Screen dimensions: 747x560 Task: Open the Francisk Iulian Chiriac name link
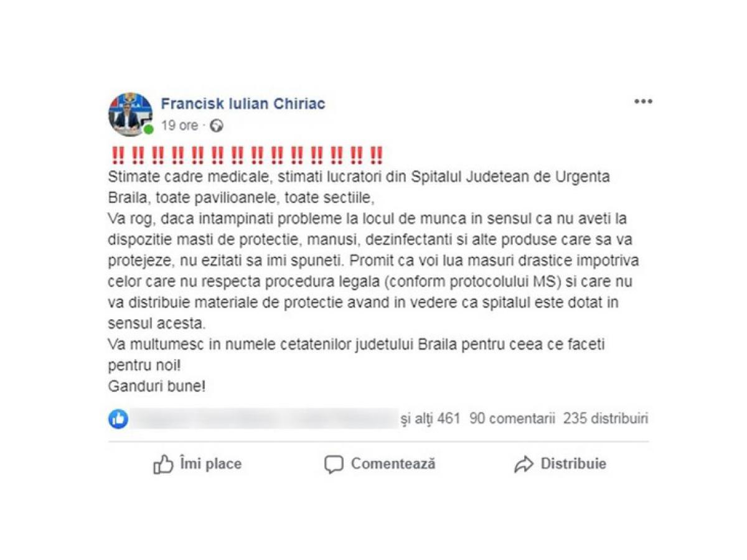243,104
